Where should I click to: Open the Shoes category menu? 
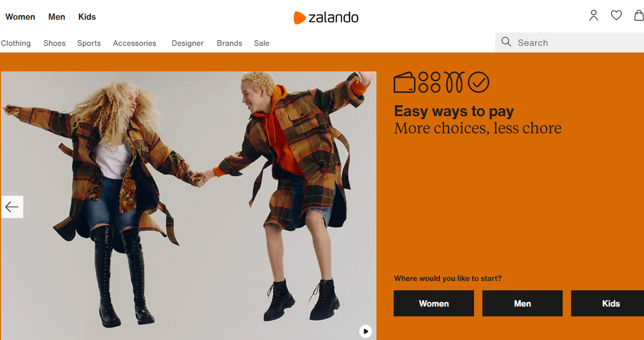click(54, 43)
